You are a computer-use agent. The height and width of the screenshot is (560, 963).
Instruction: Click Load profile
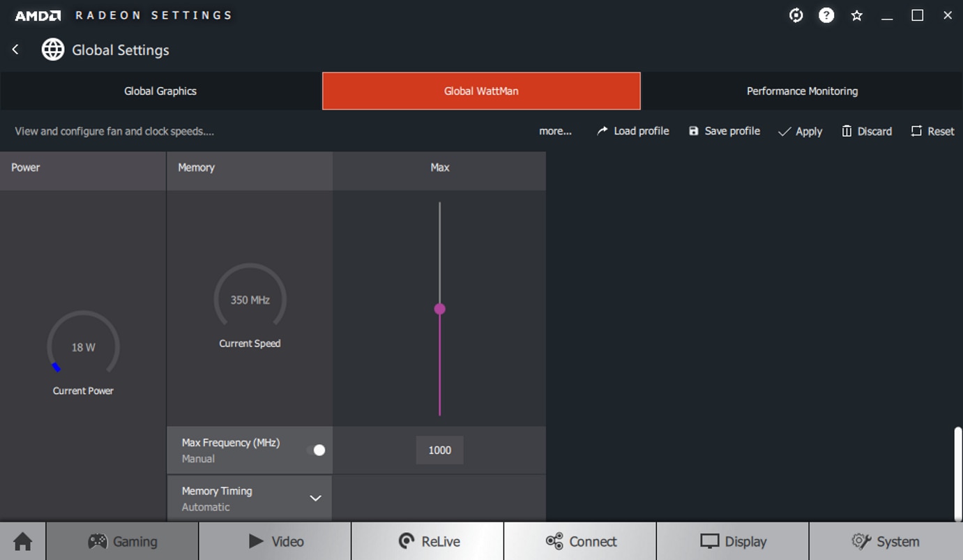tap(632, 131)
